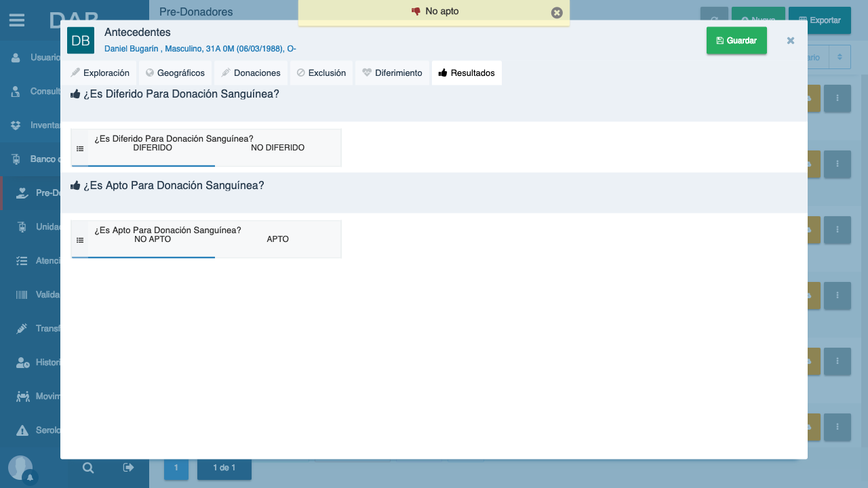Choose the APTO option
The height and width of the screenshot is (488, 868).
coord(278,239)
